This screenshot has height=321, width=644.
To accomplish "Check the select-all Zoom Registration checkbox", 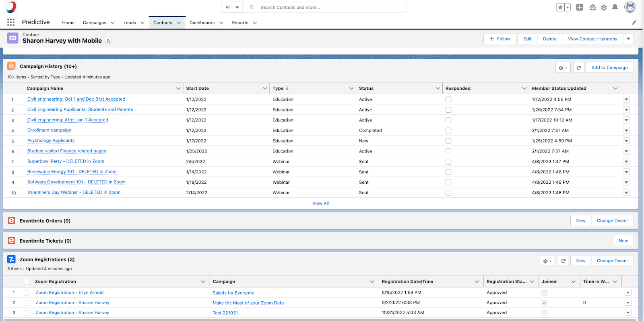I will coord(27,282).
